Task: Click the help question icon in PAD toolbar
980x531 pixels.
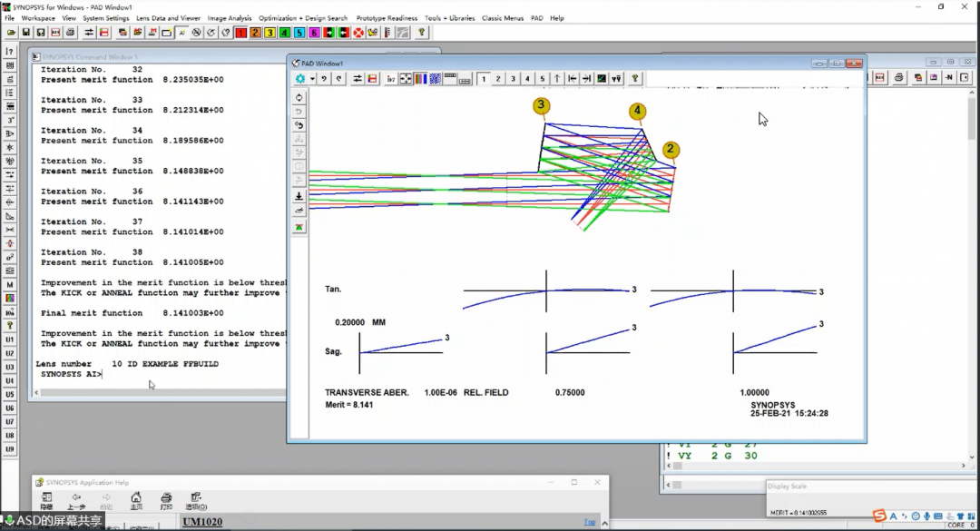Action: [x=635, y=79]
